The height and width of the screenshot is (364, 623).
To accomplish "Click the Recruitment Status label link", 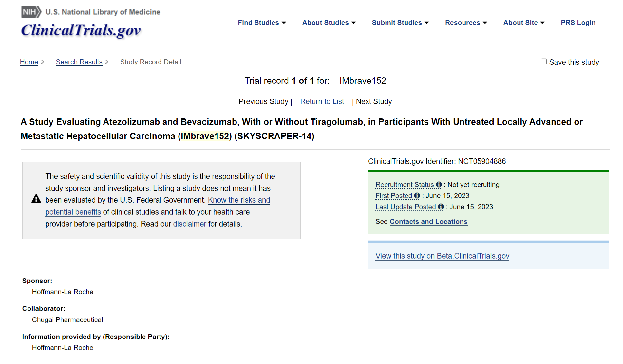I will [405, 185].
